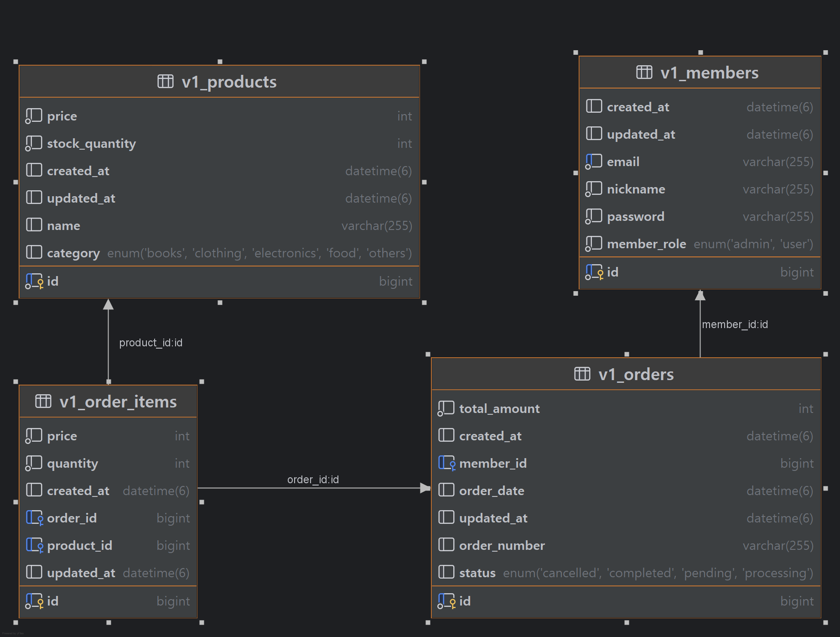Click the column icon next to email
Screen dimensions: 840x637
click(594, 162)
